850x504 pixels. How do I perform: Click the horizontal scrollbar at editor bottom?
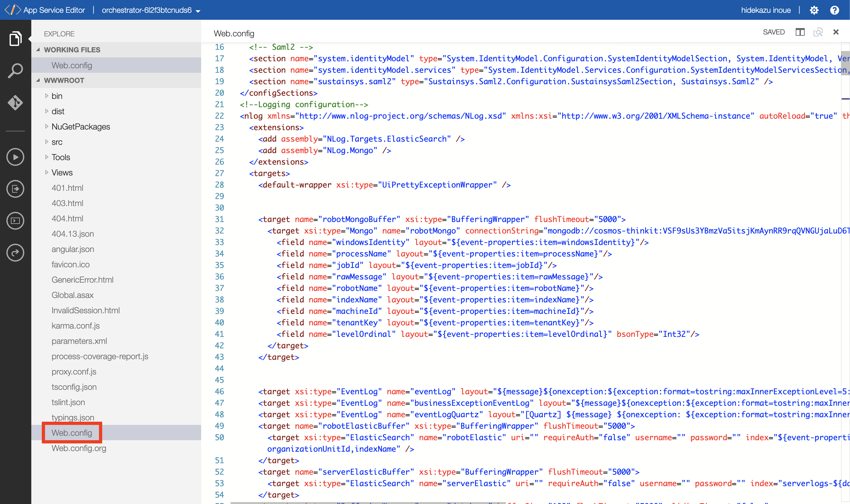pos(368,502)
